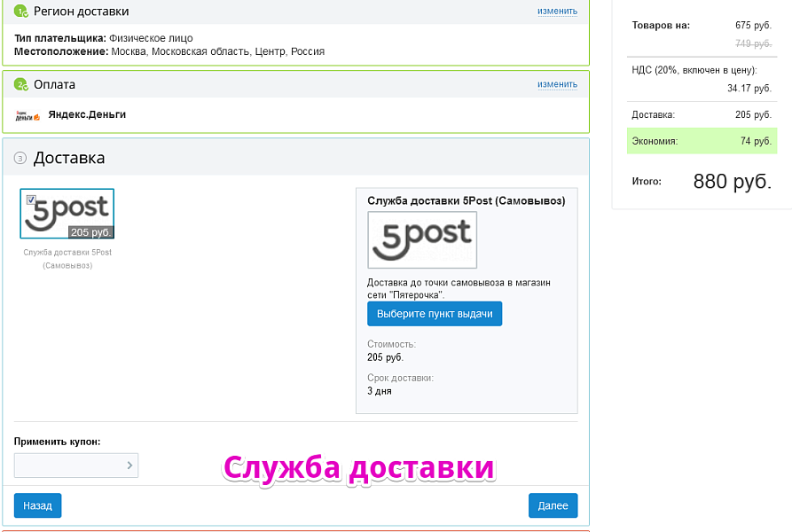This screenshot has height=532, width=792.
Task: Click the green Экономия row in summary
Action: coord(702,140)
